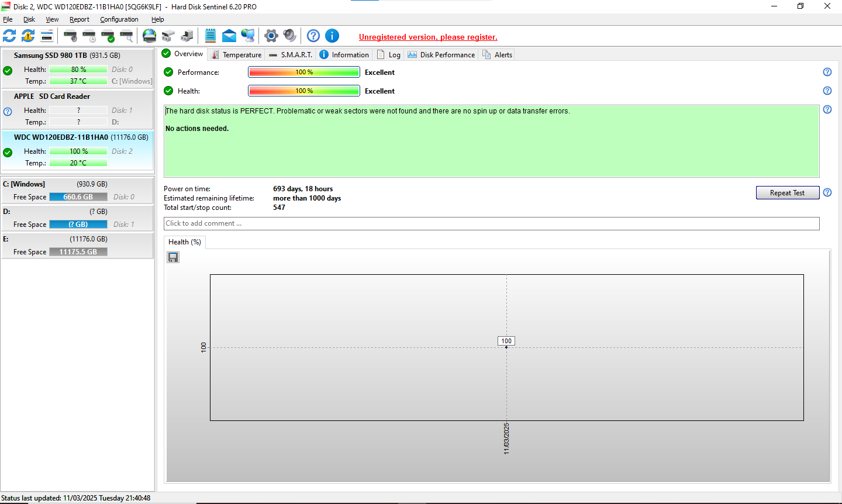
Task: Click the refresh icon with yellow warning sign
Action: (x=28, y=36)
